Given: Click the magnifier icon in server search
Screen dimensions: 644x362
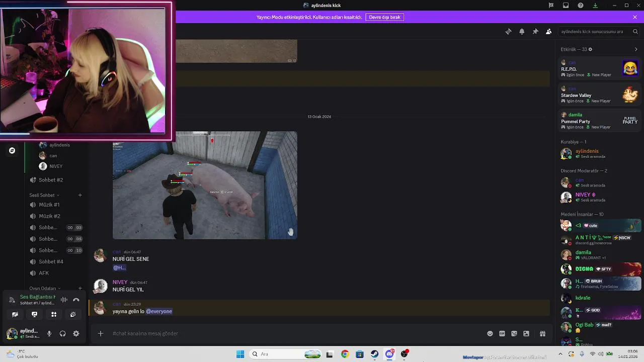Looking at the screenshot, I should [635, 31].
